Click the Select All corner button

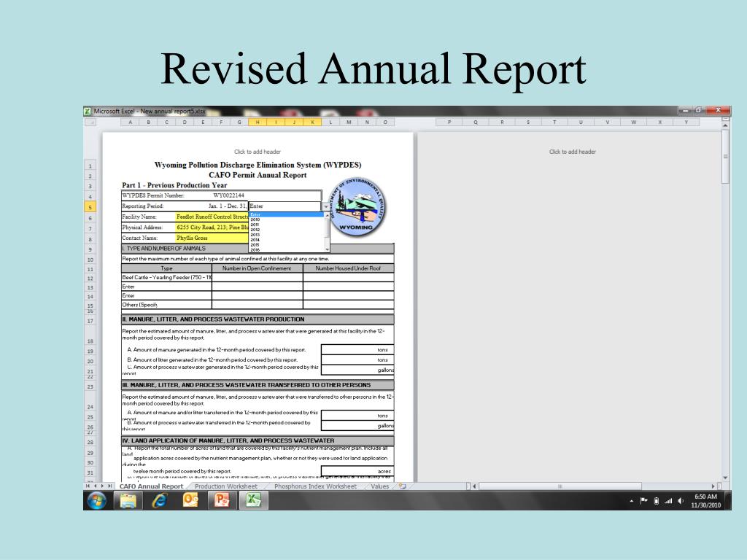pos(90,122)
